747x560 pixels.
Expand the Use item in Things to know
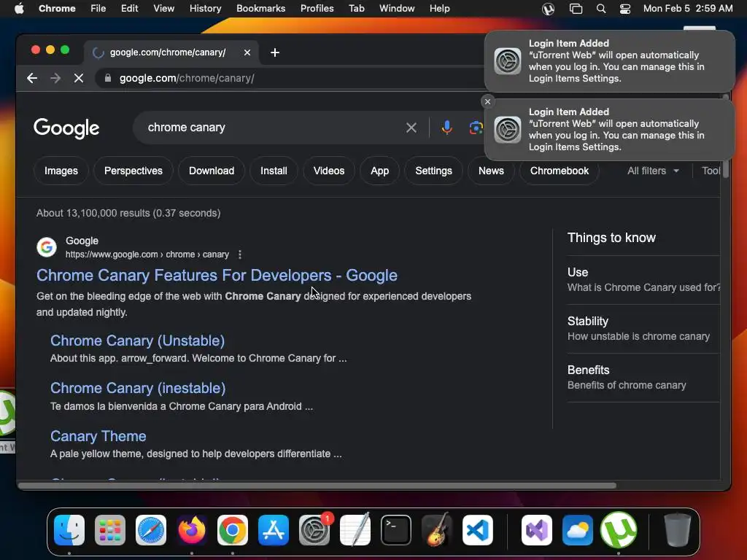643,279
